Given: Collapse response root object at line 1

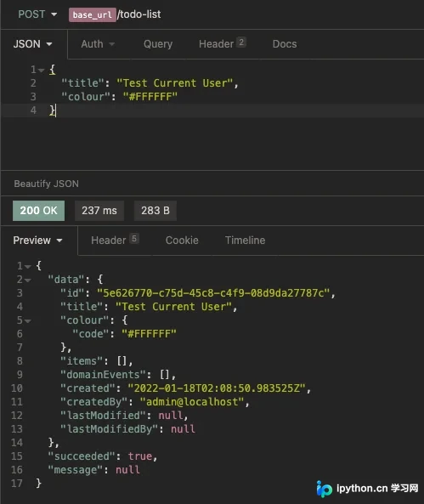Looking at the screenshot, I should pos(28,267).
